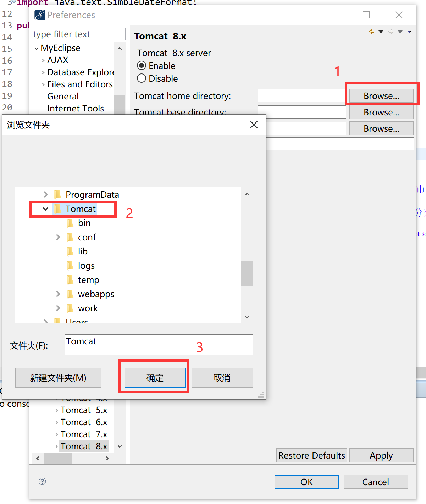Click the greyed forward navigation arrow
426x504 pixels.
[x=391, y=32]
